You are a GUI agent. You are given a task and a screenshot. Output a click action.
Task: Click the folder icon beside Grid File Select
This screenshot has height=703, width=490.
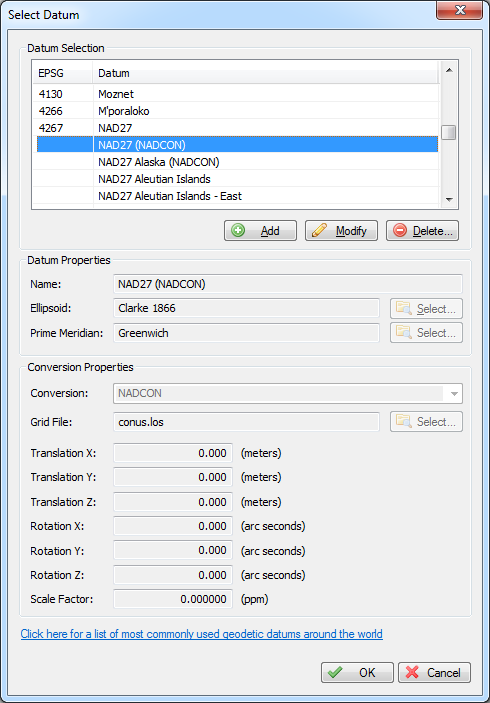tap(404, 421)
